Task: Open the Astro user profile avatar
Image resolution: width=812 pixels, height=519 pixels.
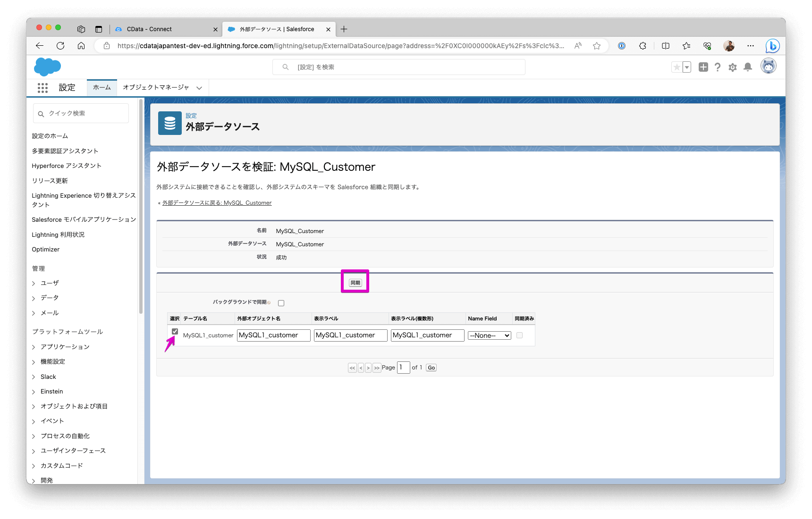Action: [769, 66]
